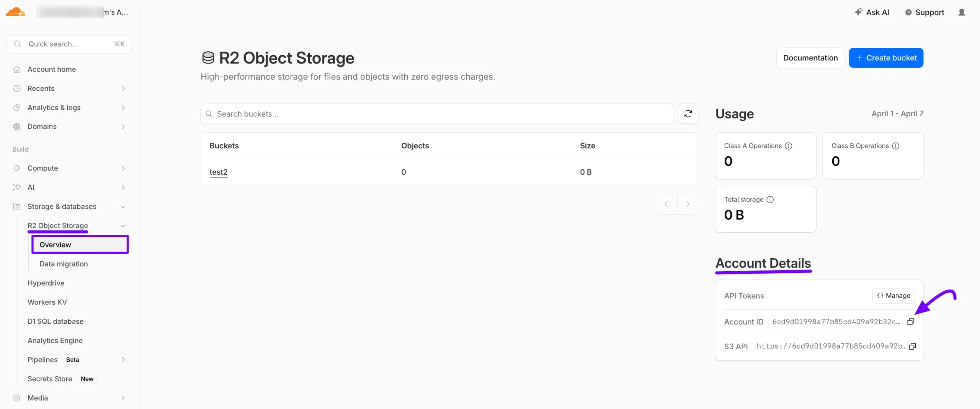Open Data migration page

click(x=64, y=264)
